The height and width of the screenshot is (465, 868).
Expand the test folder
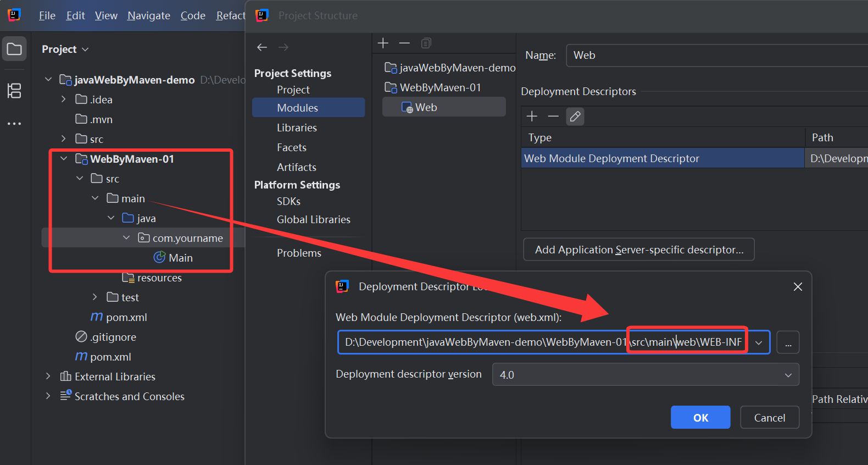pos(95,297)
